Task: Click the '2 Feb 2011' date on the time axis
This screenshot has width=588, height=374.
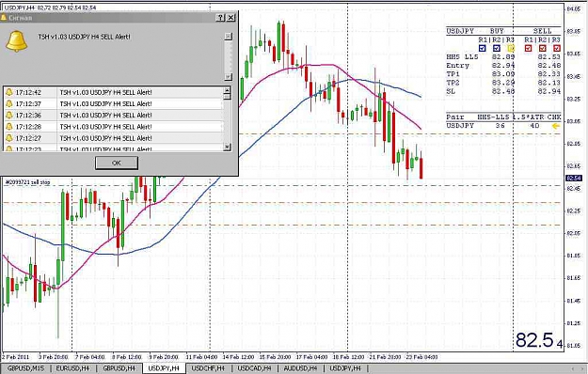Action: point(15,357)
